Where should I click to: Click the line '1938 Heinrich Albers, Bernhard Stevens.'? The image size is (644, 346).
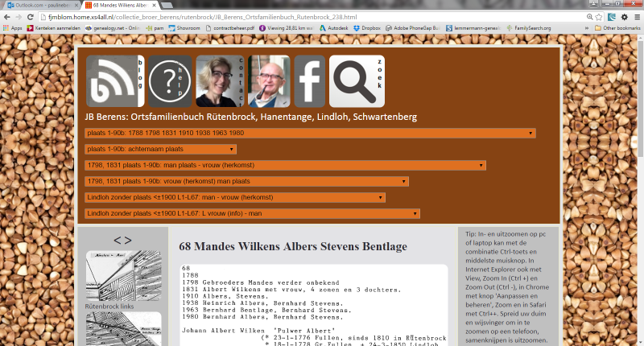262,303
